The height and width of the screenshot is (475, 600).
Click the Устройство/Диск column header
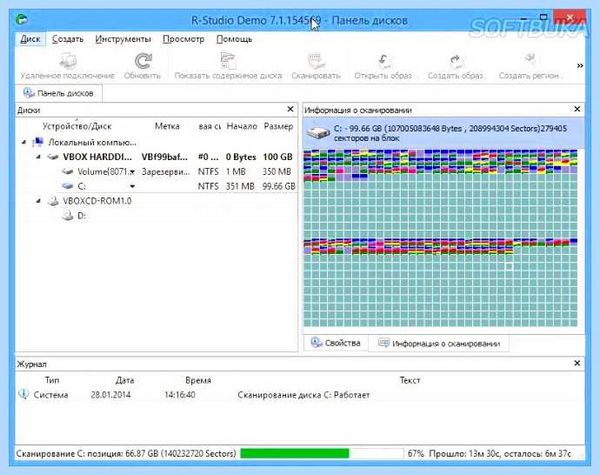(x=77, y=126)
